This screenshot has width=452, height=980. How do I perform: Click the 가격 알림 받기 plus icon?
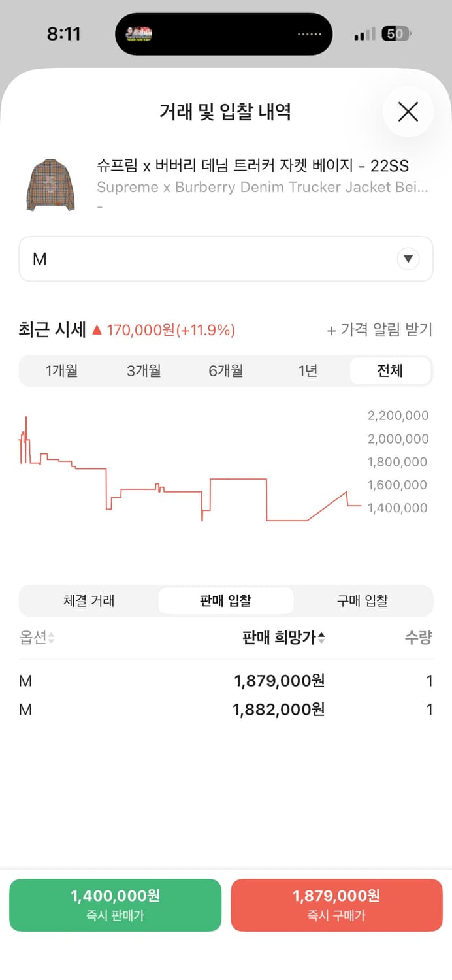pyautogui.click(x=332, y=330)
